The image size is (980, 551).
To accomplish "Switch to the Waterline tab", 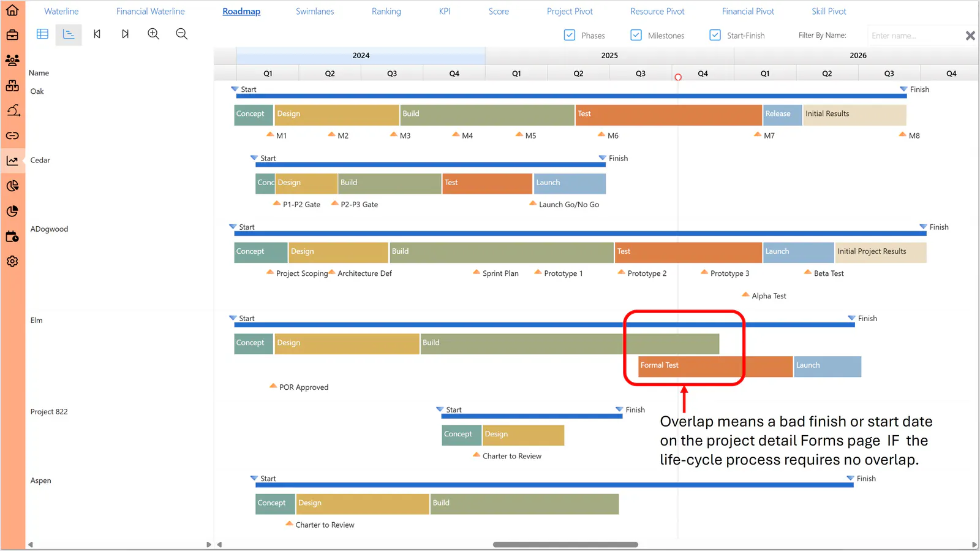I will pos(61,11).
